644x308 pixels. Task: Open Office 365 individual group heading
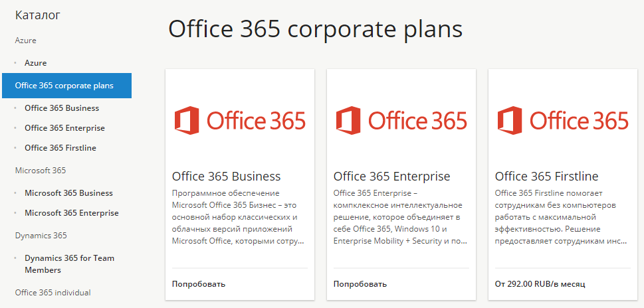(53, 293)
